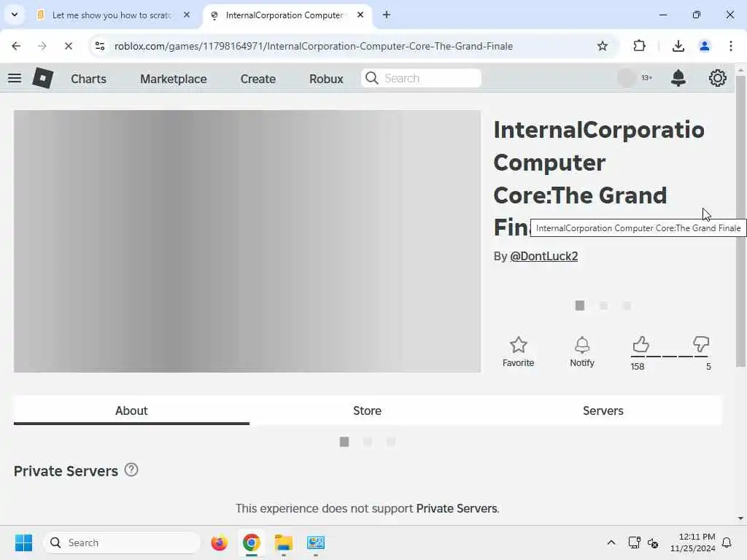Switch to the Servers tab
Screen dimensions: 747x560
tap(603, 411)
